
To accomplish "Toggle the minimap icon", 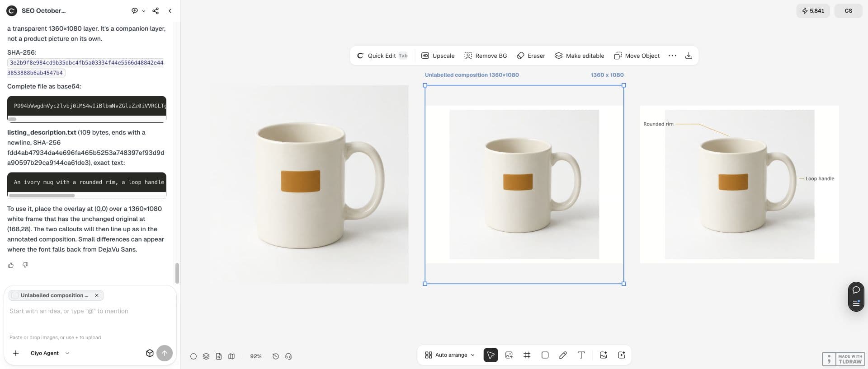I will tap(231, 356).
